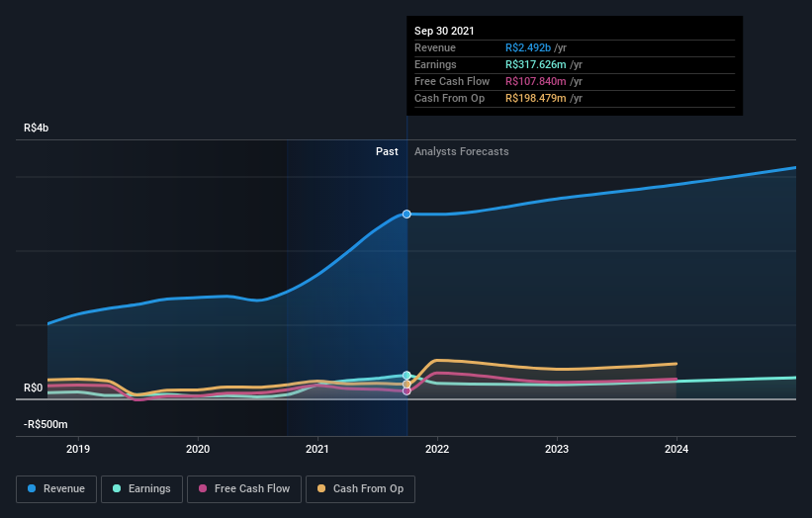Click the blue Revenue data point marker
Image resolution: width=812 pixels, height=518 pixels.
pos(406,214)
